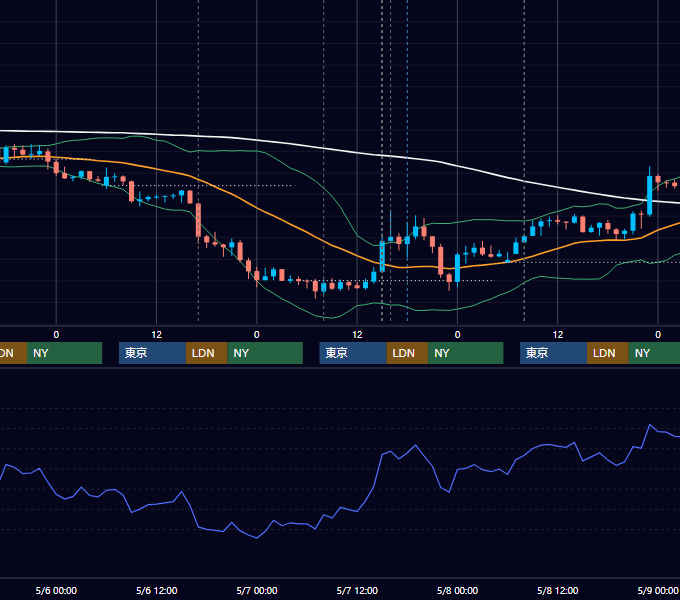Click the long red candle after 5/6 12:00
This screenshot has width=680, height=600.
tap(198, 220)
